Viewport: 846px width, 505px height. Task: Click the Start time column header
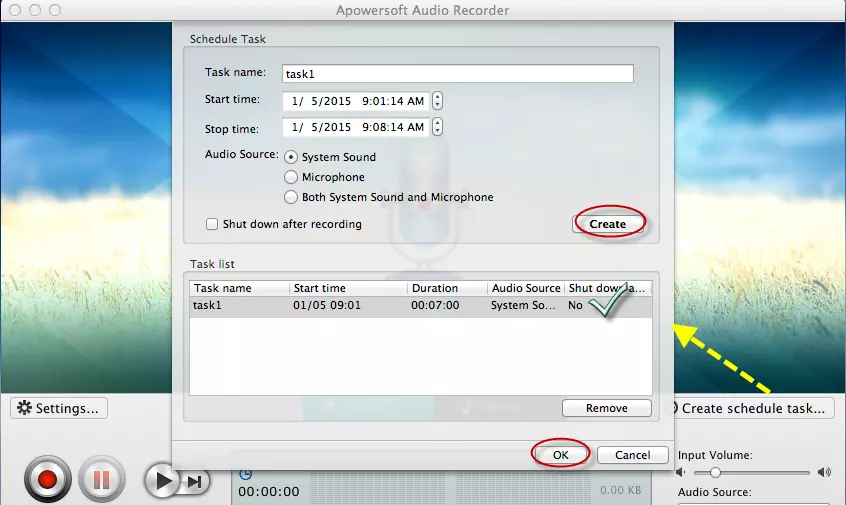tap(349, 288)
